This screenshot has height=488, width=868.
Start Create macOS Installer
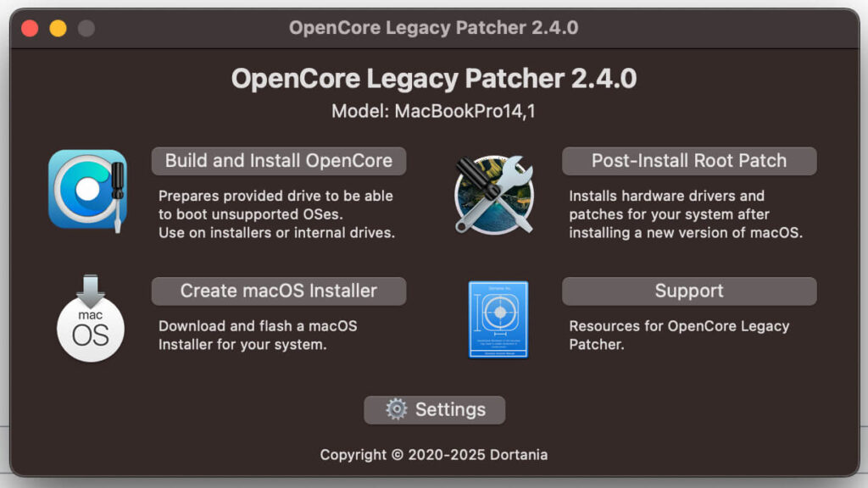[x=278, y=291]
